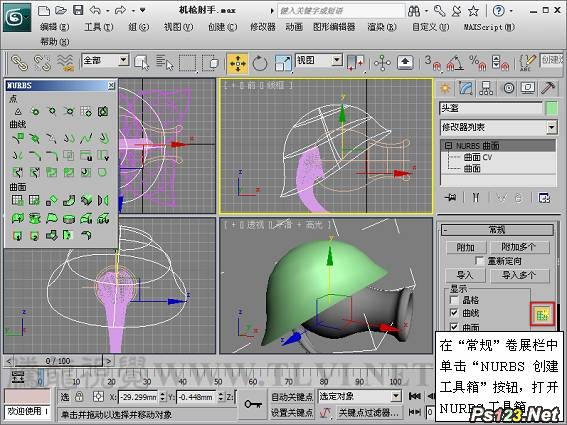Open the MAXScript(M) menu
567x425 pixels.
pyautogui.click(x=489, y=27)
